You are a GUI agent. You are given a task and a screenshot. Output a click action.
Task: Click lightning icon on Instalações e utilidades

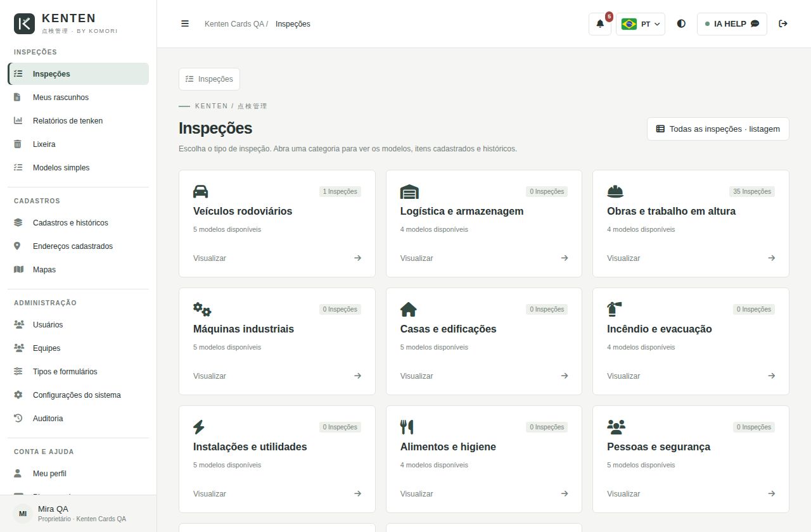[x=199, y=427]
